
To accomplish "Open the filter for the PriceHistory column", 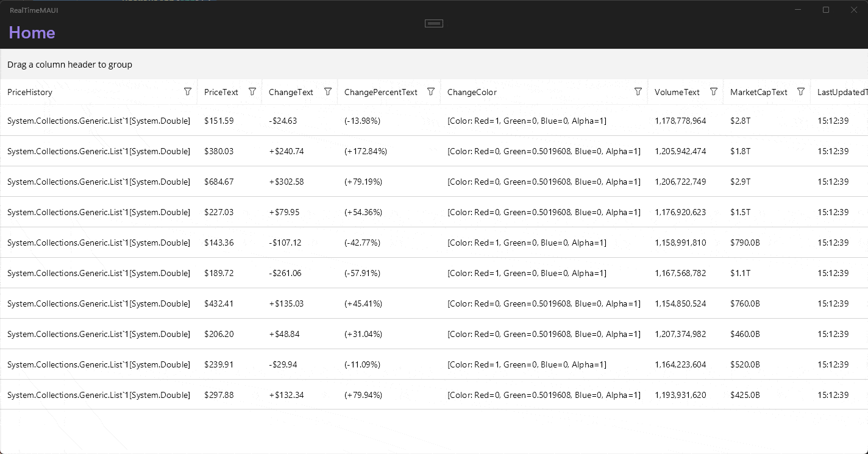I will pos(188,91).
